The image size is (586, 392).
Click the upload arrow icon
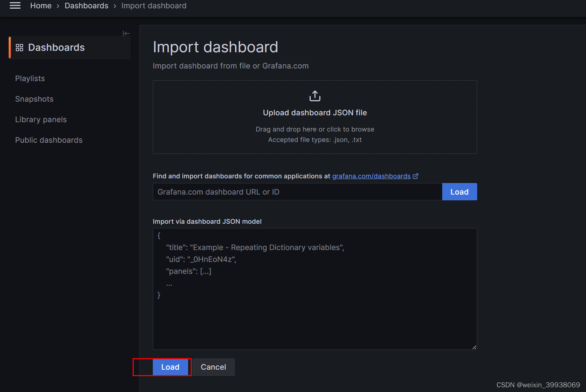[x=315, y=96]
